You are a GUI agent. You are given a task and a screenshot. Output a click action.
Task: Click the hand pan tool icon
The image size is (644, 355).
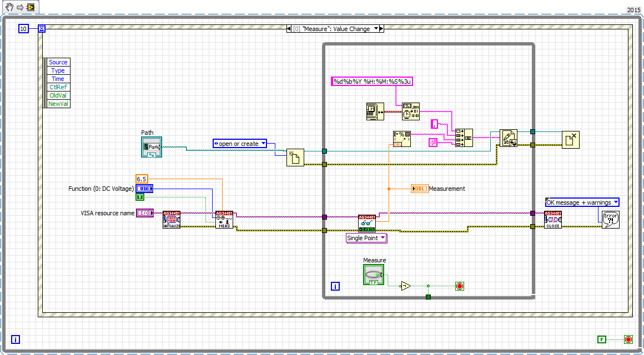10,7
